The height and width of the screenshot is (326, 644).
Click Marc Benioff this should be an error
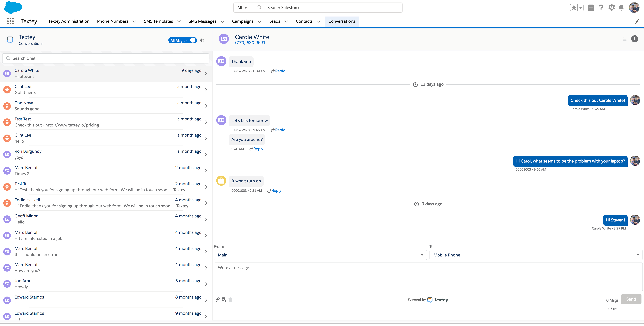click(x=106, y=252)
